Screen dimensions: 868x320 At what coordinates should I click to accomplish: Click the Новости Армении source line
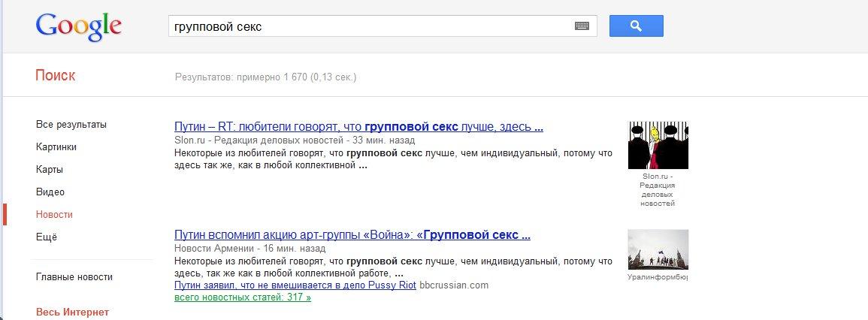(250, 249)
